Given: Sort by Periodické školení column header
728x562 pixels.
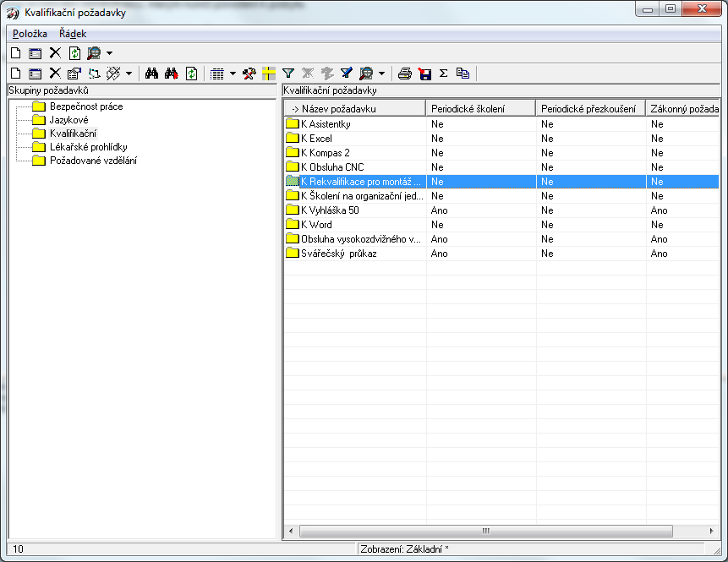Looking at the screenshot, I should [480, 108].
